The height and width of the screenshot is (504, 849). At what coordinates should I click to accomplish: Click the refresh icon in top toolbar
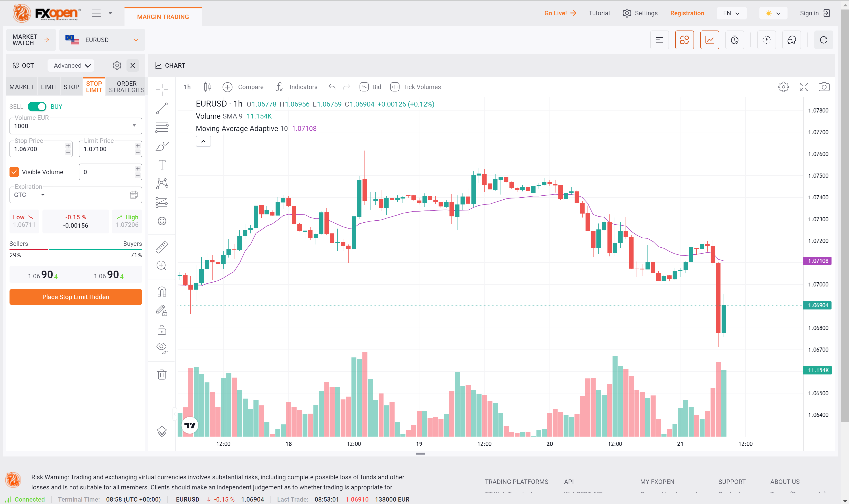click(x=824, y=40)
